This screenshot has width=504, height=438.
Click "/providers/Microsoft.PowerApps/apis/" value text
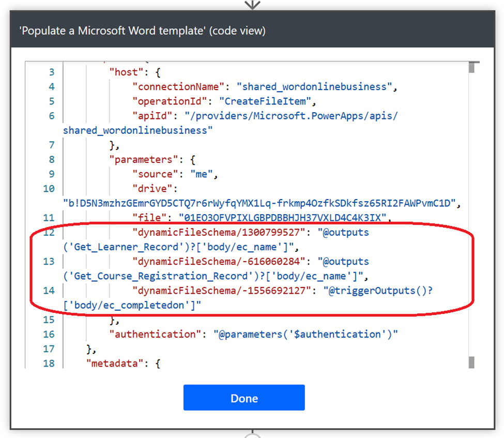click(291, 116)
